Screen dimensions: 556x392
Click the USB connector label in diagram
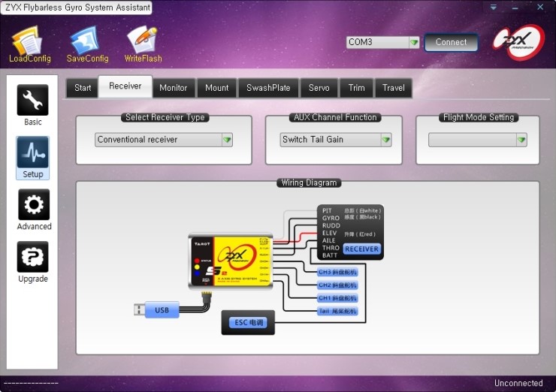tap(162, 310)
